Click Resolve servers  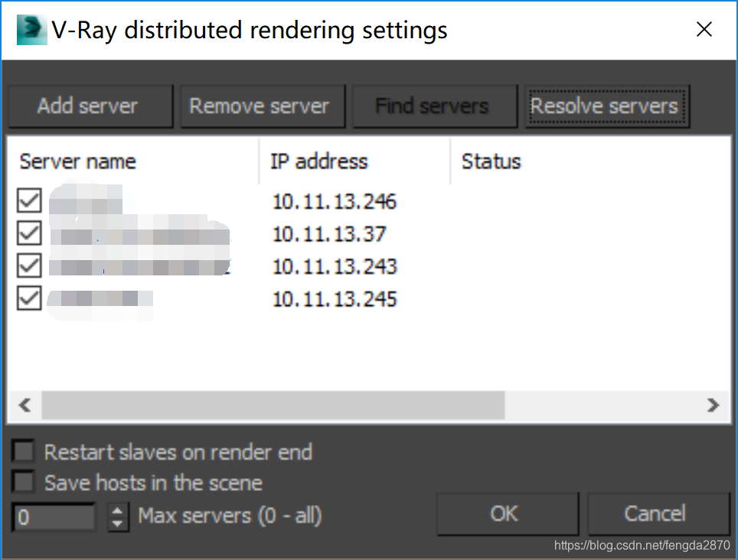pos(607,106)
